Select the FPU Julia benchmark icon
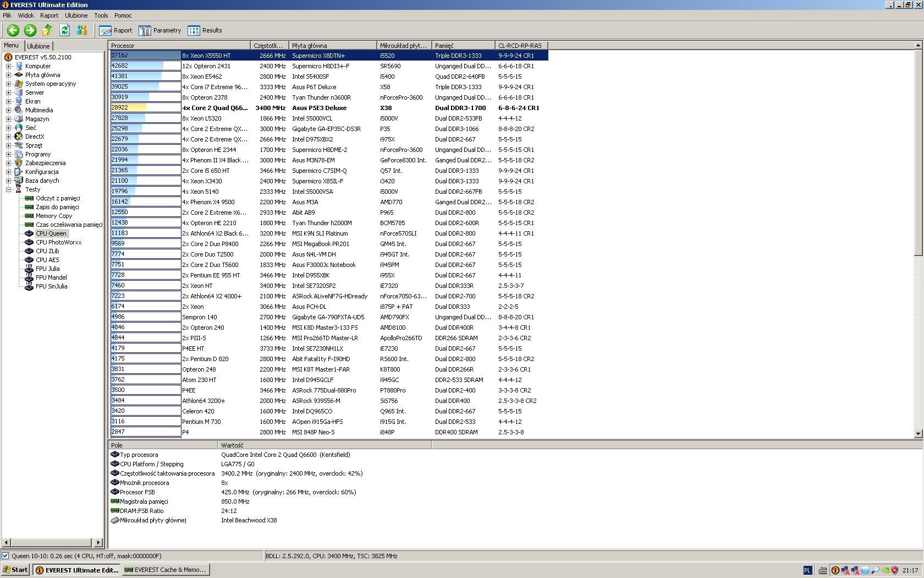The height and width of the screenshot is (578, 924). (x=29, y=269)
